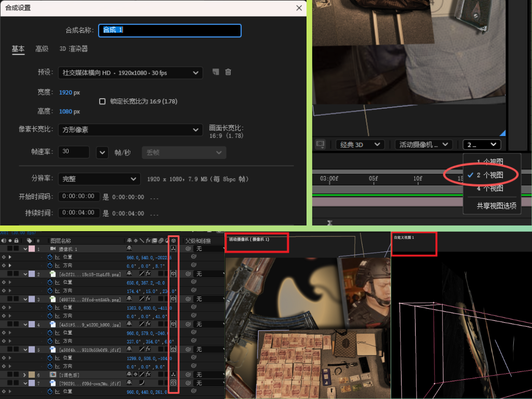
Task: Enable the 锁定长宽比为 16:9 checkbox
Action: tap(102, 101)
